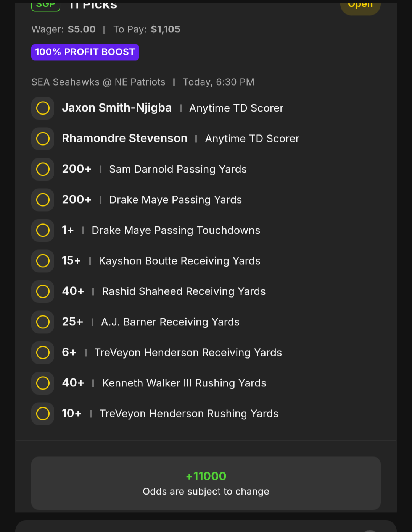Tap circle icon for Sam Darnold Passing Yards
Image resolution: width=412 pixels, height=532 pixels.
pos(43,169)
